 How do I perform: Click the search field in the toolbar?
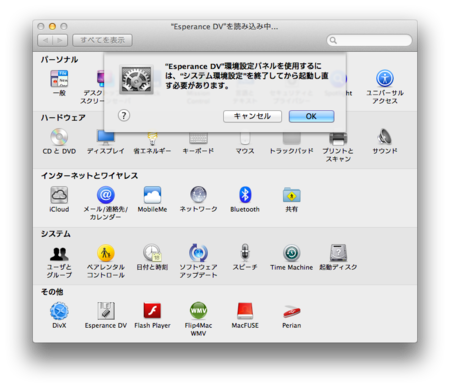click(x=369, y=40)
